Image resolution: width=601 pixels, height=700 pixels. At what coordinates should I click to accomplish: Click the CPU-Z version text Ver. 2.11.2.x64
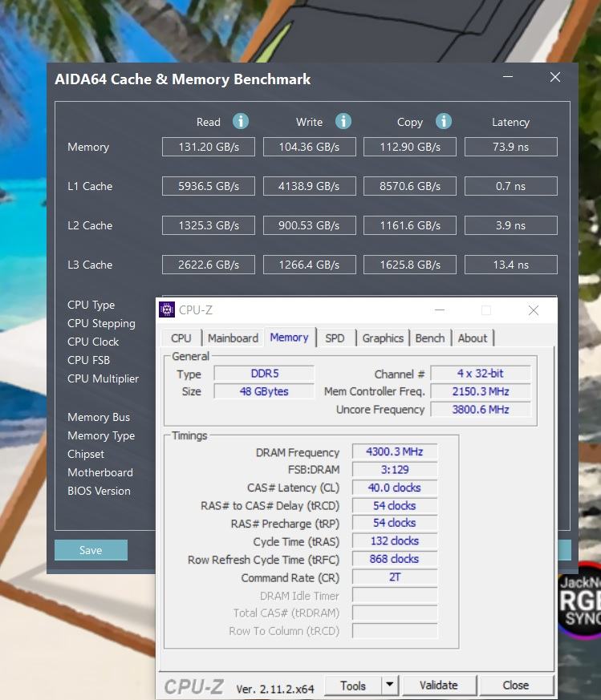click(x=275, y=689)
